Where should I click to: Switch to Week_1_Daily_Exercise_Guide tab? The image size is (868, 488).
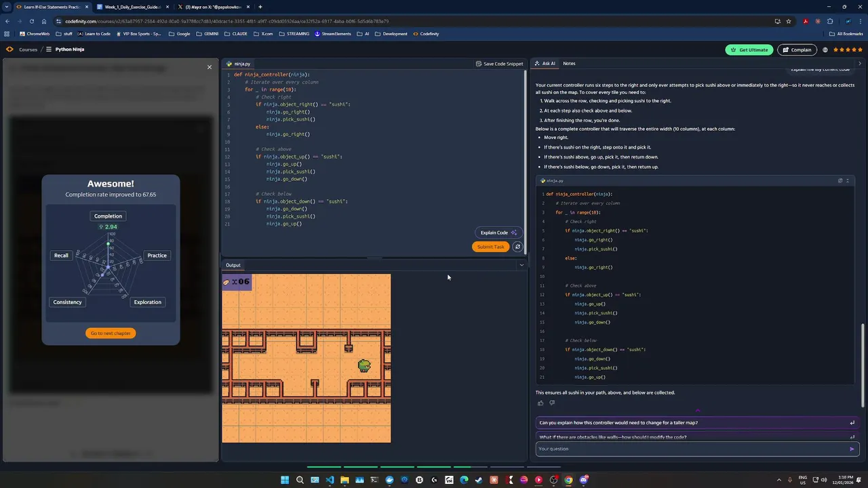click(132, 7)
